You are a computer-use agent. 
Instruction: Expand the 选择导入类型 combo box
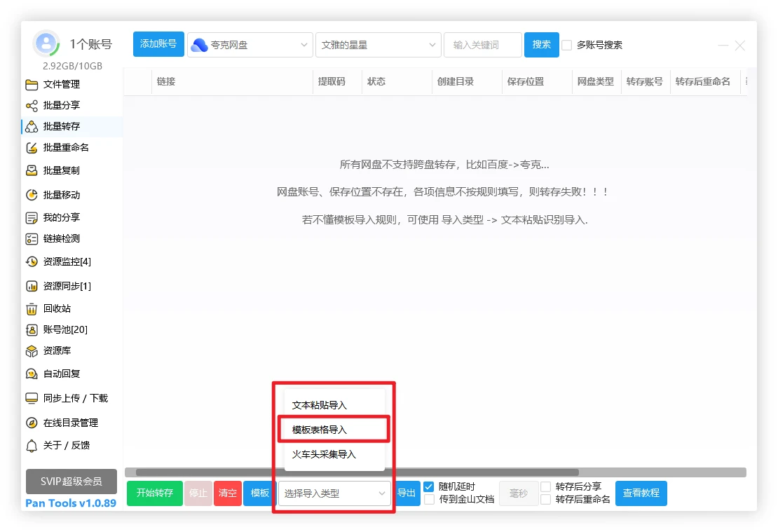334,493
